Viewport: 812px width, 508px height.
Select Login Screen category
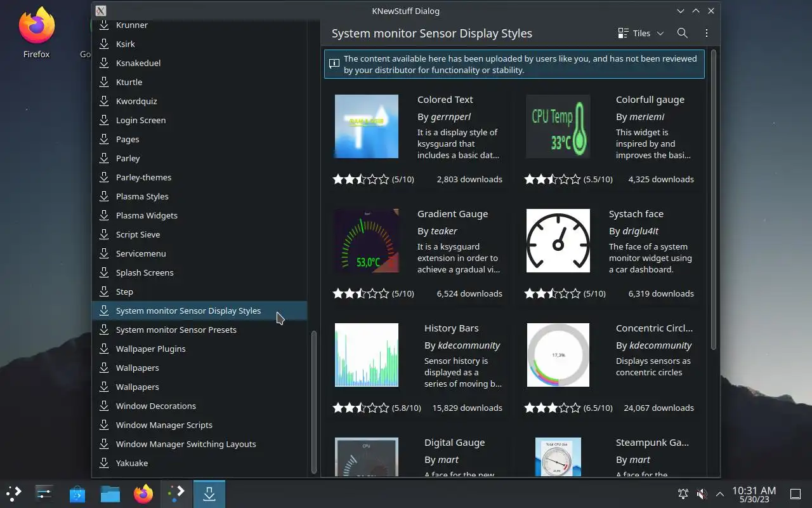click(199, 120)
